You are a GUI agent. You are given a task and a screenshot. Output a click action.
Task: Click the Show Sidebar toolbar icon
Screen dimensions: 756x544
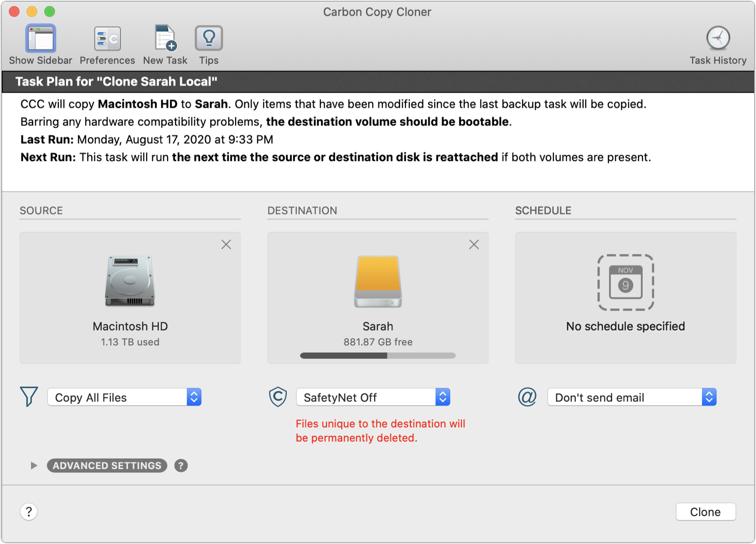(x=40, y=39)
